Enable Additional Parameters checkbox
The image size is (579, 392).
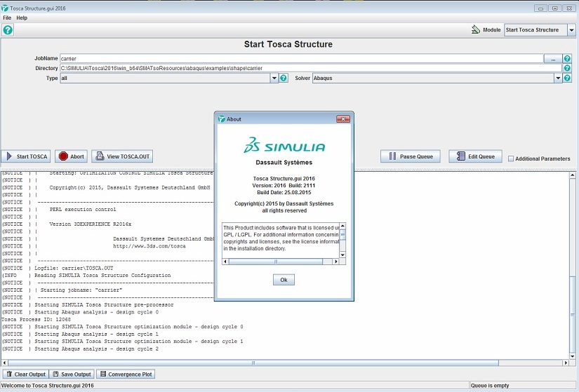tap(511, 158)
